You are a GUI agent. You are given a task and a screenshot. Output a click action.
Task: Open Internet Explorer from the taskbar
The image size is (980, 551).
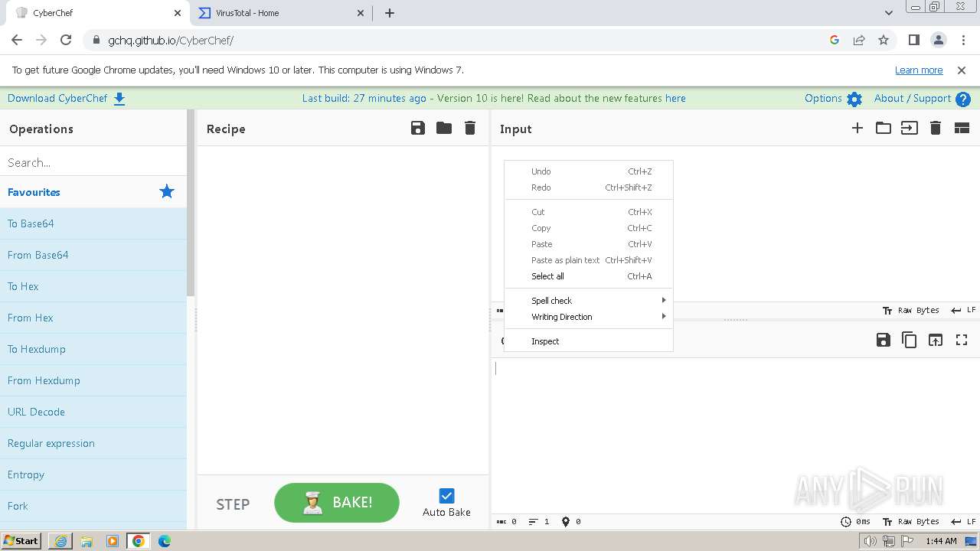tap(60, 541)
